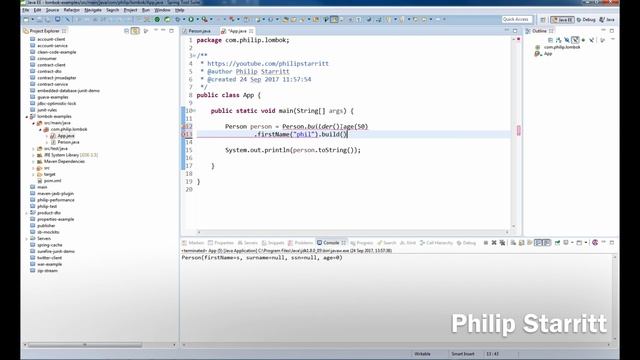
Task: Click the youtube.com/philipstarritt link in comment
Action: click(268, 64)
